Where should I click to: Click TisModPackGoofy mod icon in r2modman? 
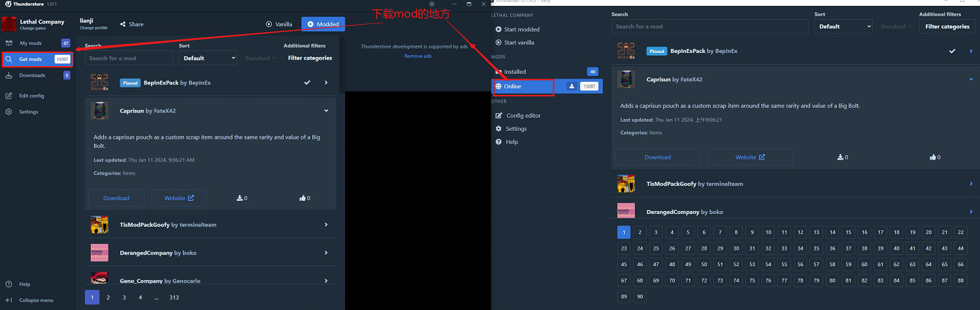[626, 184]
